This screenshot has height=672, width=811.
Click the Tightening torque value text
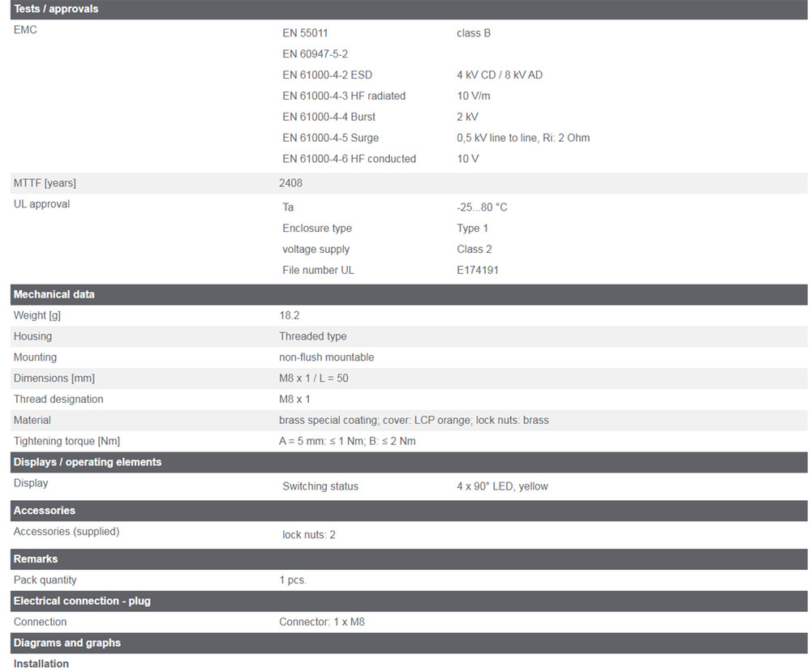(x=347, y=441)
